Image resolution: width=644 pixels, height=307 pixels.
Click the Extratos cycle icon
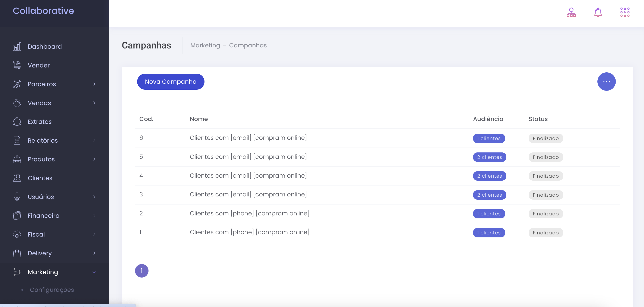[17, 122]
